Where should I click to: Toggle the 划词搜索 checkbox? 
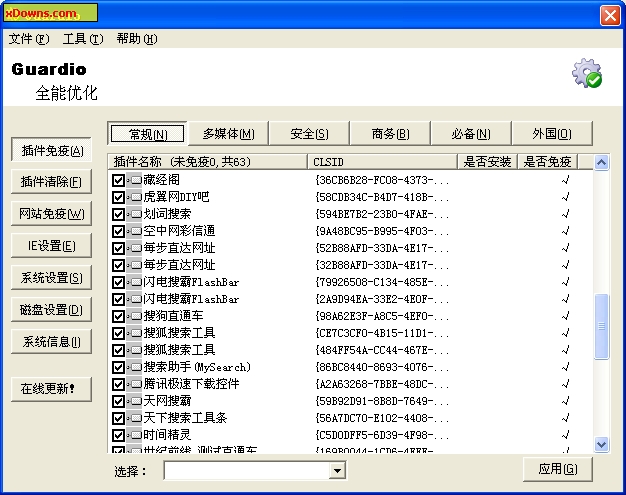(118, 214)
